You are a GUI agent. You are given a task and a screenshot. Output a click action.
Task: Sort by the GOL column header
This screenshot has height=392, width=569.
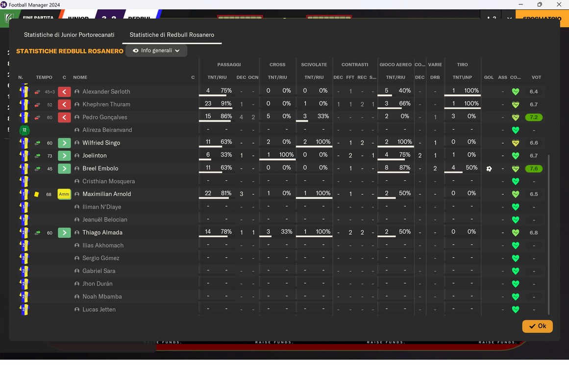(x=489, y=77)
